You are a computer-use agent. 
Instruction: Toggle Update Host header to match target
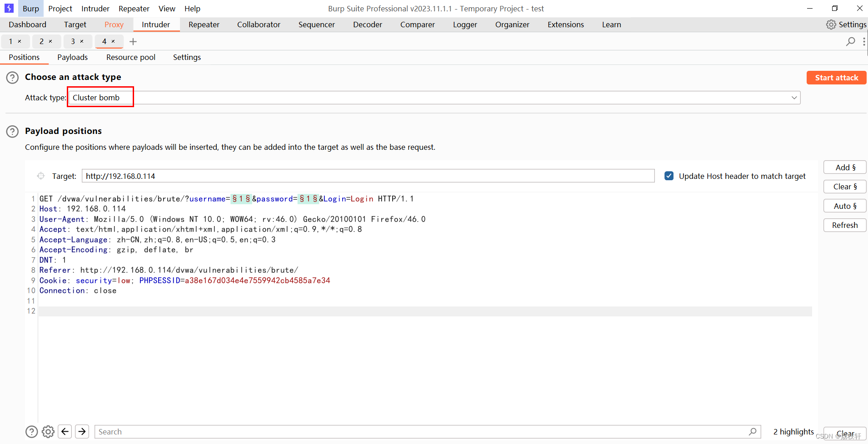[x=669, y=176]
